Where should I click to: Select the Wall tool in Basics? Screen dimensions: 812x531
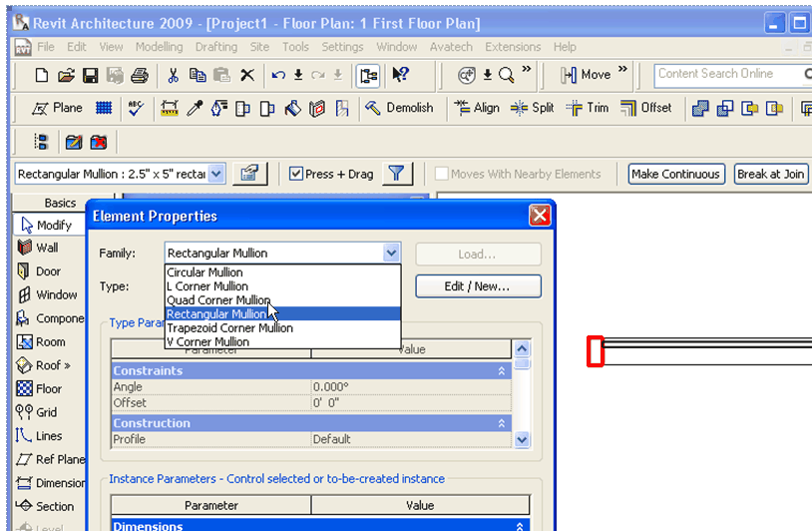coord(38,248)
